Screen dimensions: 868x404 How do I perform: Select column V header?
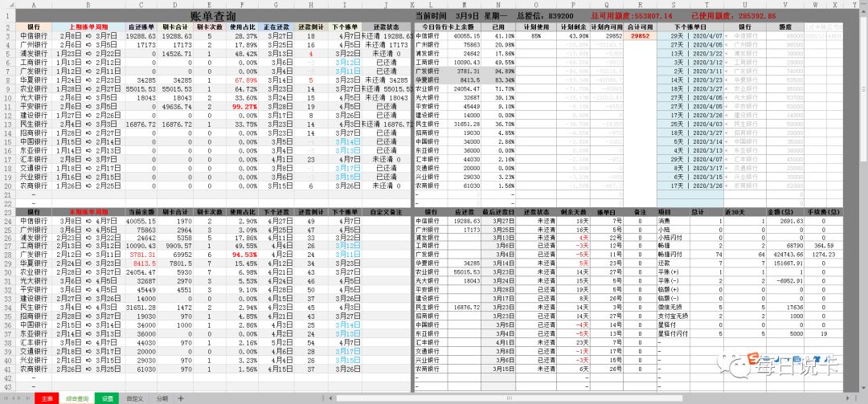(785, 5)
